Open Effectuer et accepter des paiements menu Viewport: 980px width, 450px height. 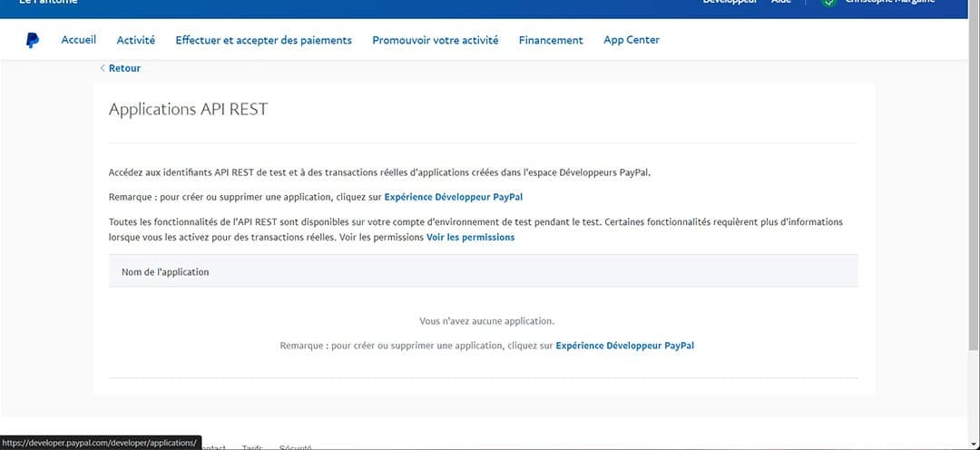pyautogui.click(x=263, y=40)
